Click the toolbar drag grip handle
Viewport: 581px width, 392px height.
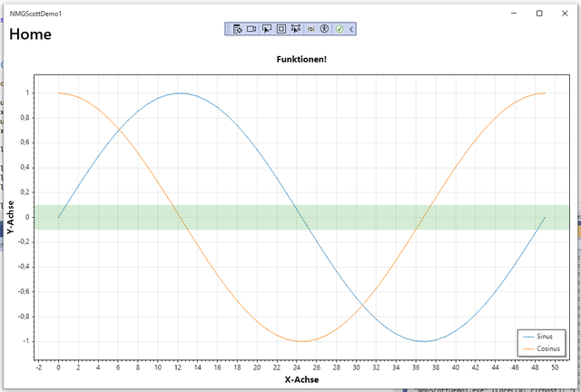click(x=228, y=29)
